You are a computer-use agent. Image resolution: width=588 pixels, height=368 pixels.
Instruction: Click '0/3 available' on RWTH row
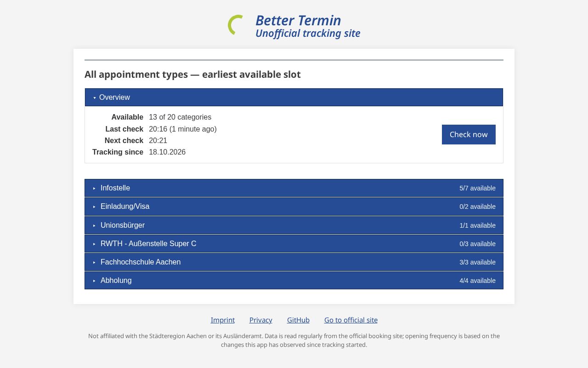click(478, 244)
